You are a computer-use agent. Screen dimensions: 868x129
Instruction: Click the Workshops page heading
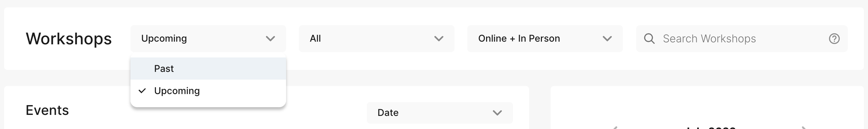coord(69,39)
